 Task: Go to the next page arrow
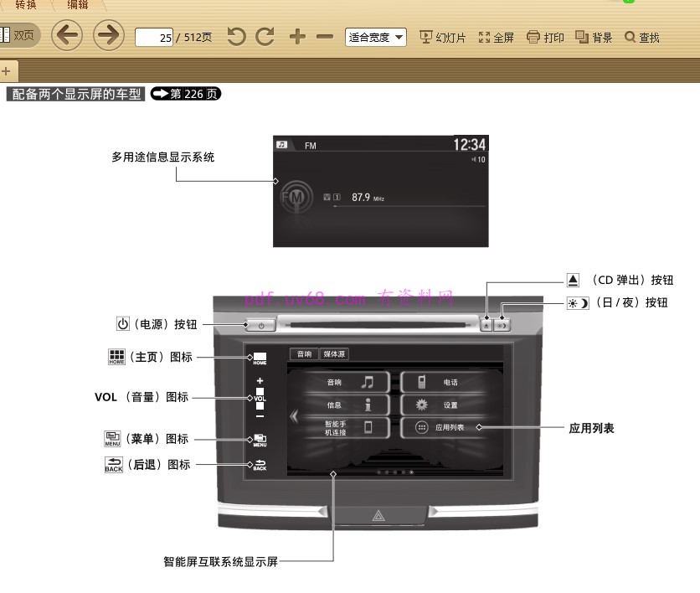coord(108,36)
